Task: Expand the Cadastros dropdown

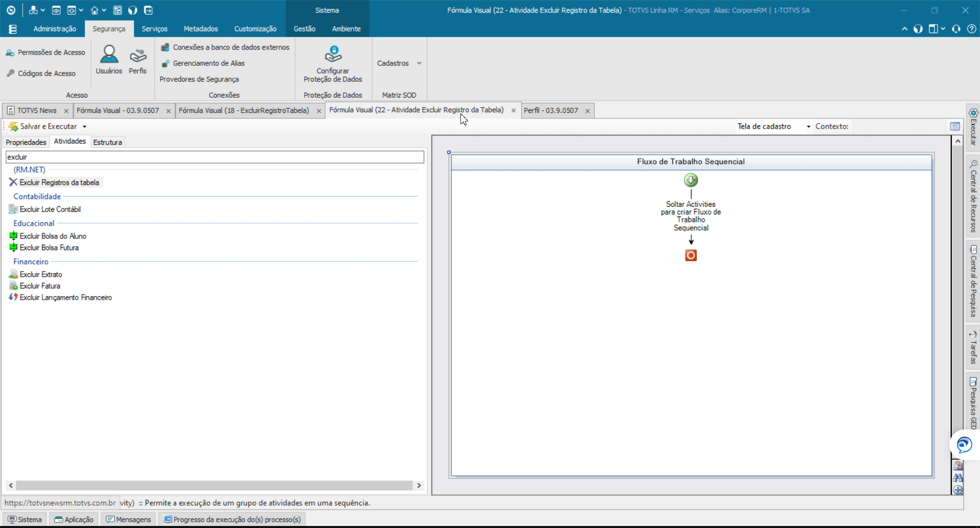Action: pyautogui.click(x=400, y=63)
